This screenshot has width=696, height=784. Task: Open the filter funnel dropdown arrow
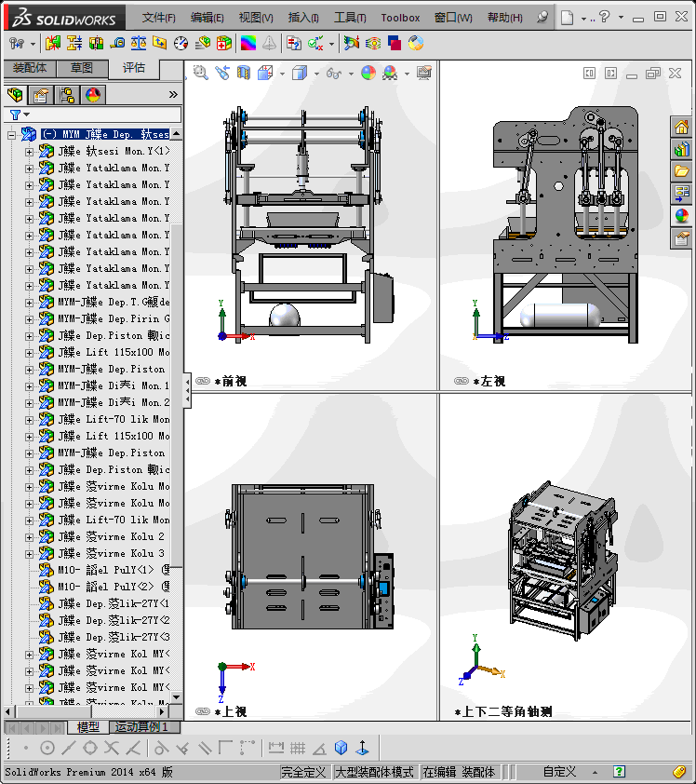pyautogui.click(x=27, y=115)
